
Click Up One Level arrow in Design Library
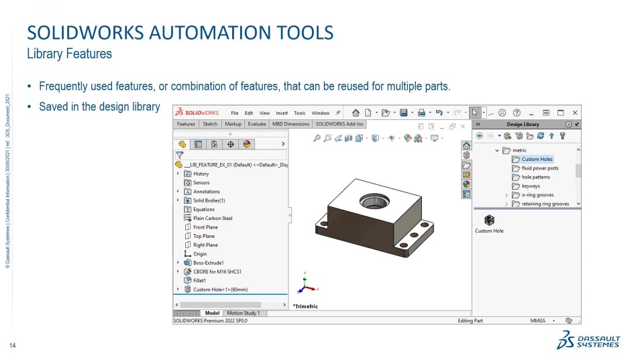(551, 136)
